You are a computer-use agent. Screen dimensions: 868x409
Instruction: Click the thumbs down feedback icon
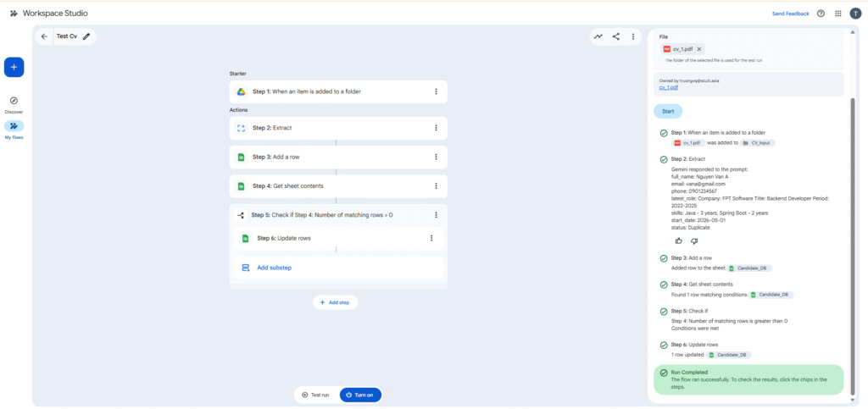coord(694,240)
